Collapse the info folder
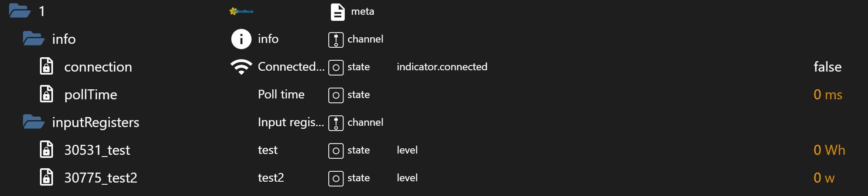Screen dimensions: 868x196 [33, 39]
